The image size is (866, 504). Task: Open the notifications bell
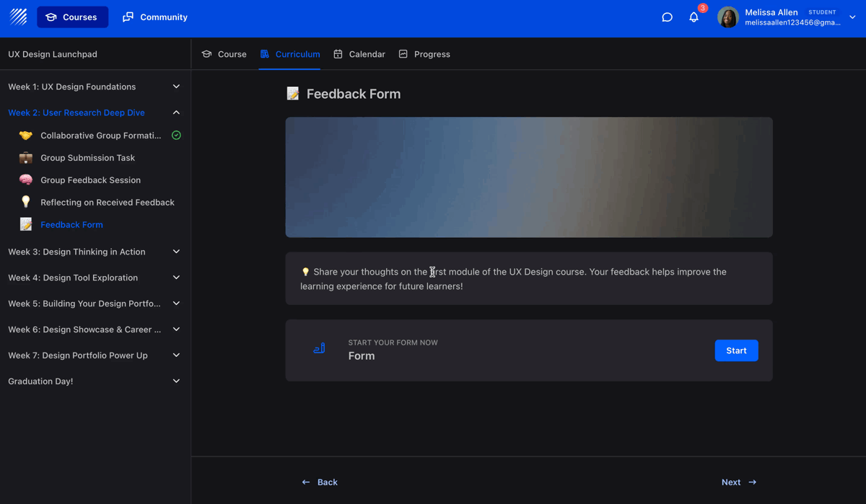tap(694, 17)
